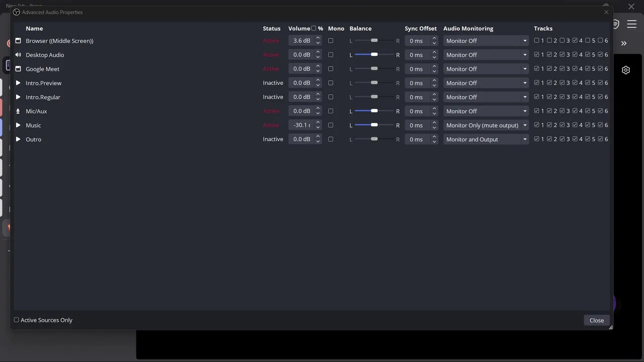Click the Audio Monitoring column header

468,29
